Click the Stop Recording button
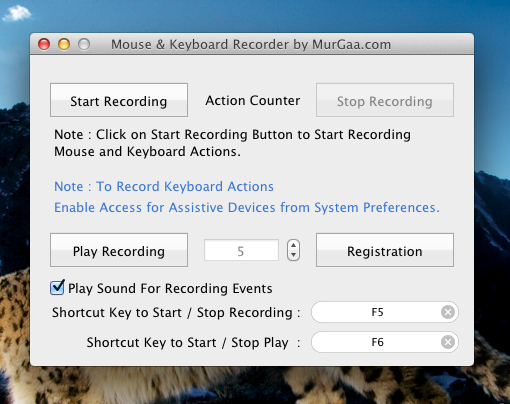This screenshot has height=404, width=510. (385, 100)
